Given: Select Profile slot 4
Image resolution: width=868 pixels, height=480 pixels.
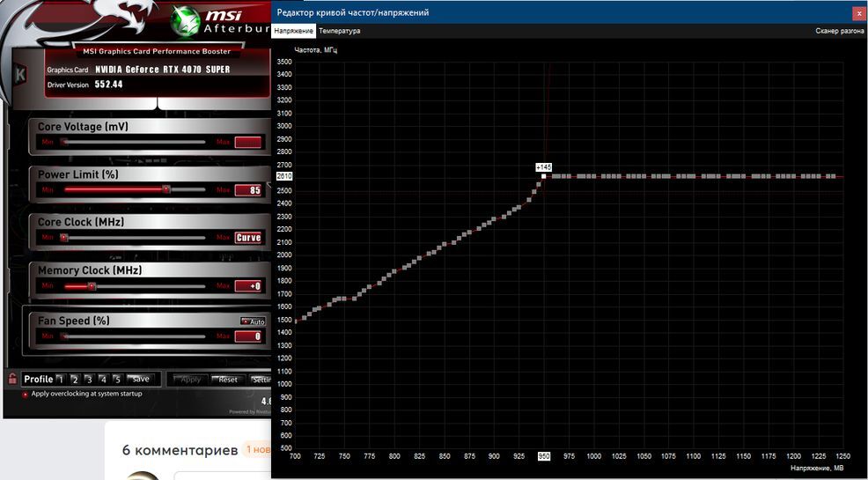Looking at the screenshot, I should (103, 380).
